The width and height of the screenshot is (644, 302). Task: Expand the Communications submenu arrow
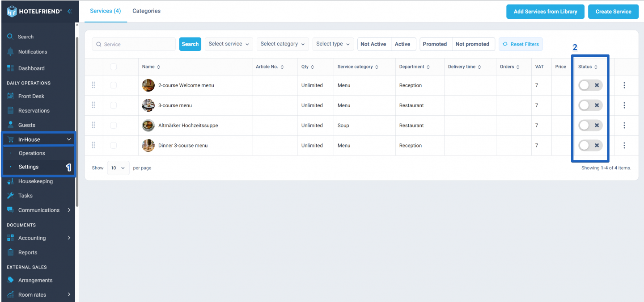point(69,210)
